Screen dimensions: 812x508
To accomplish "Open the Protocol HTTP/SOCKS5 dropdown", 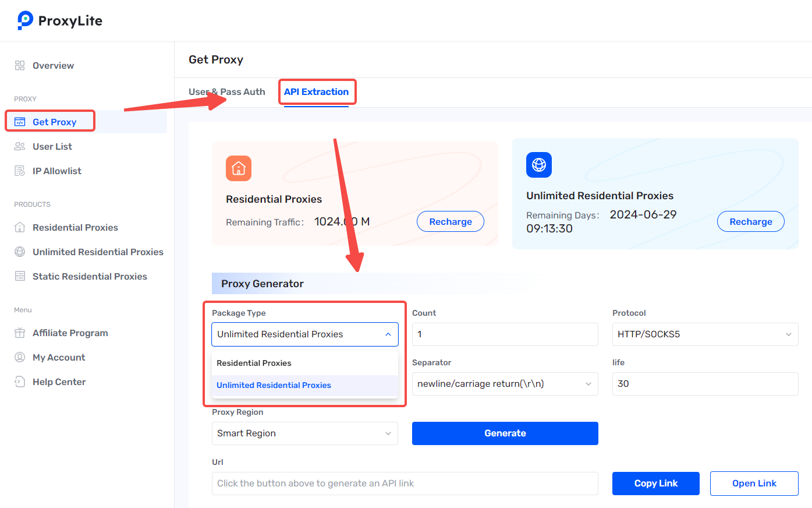I will (x=705, y=334).
